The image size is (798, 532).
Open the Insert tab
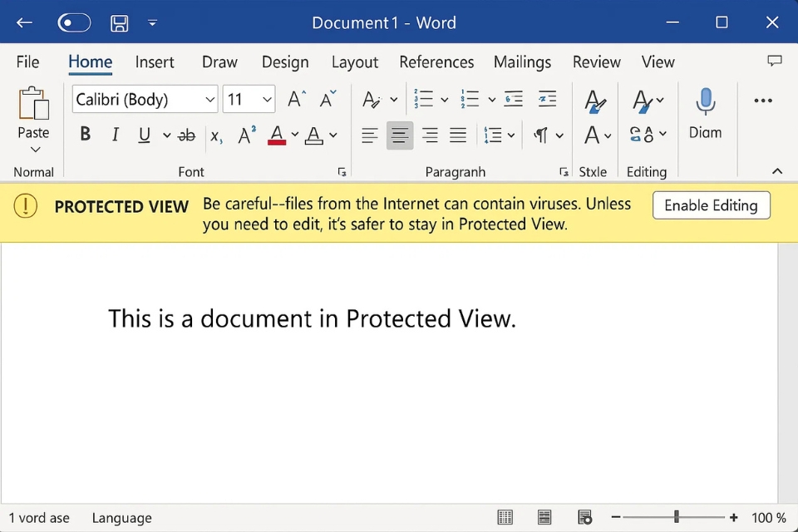[155, 62]
